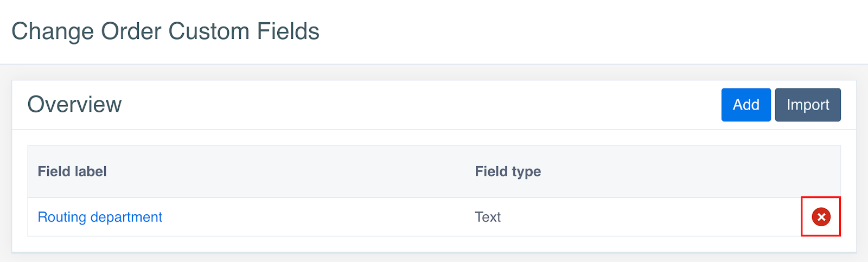The height and width of the screenshot is (262, 868).
Task: Select the Field label column header
Action: pyautogui.click(x=72, y=171)
